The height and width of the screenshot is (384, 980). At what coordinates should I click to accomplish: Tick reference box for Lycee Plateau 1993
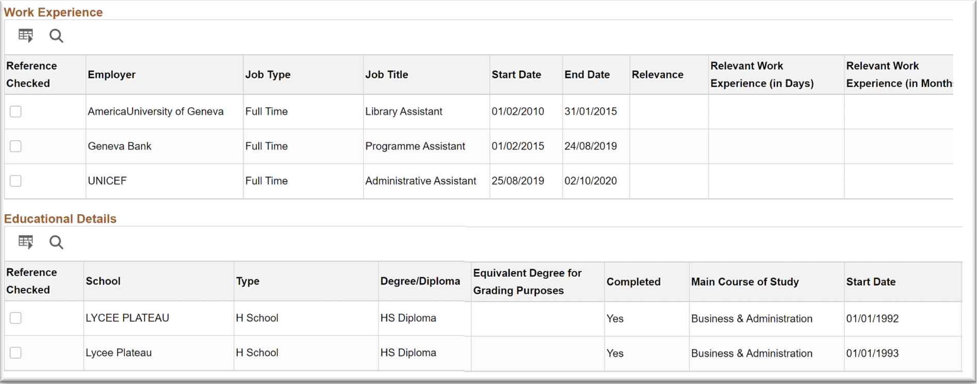[x=16, y=353]
